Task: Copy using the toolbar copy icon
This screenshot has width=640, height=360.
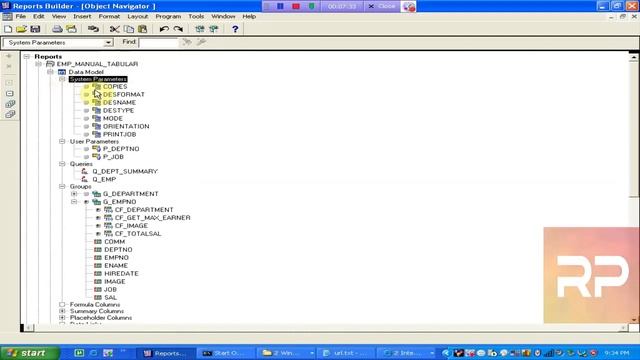Action: (x=129, y=29)
